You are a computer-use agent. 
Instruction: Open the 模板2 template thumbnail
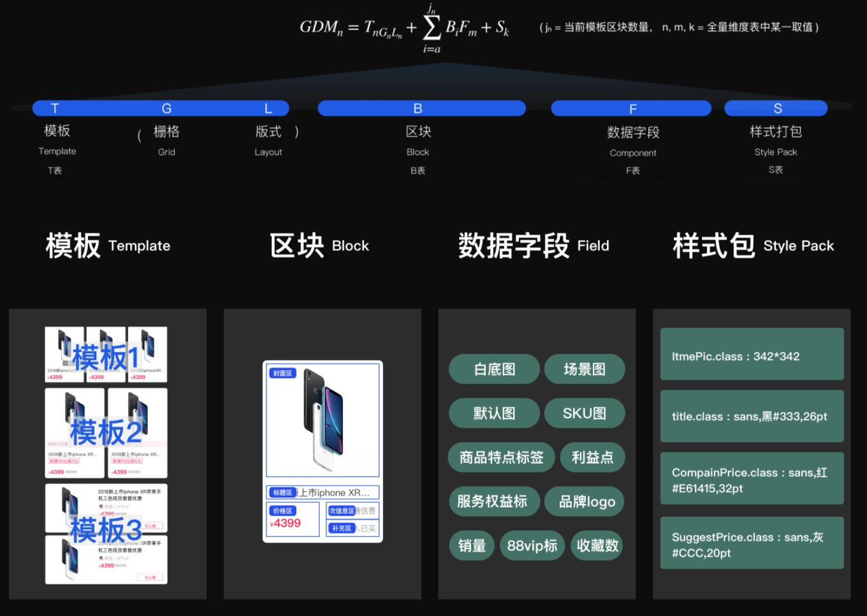pyautogui.click(x=106, y=433)
